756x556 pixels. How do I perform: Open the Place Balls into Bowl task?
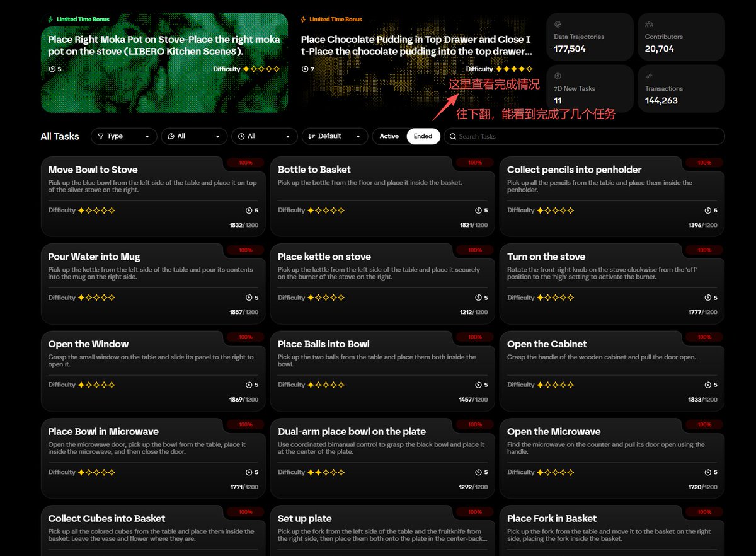tap(382, 371)
